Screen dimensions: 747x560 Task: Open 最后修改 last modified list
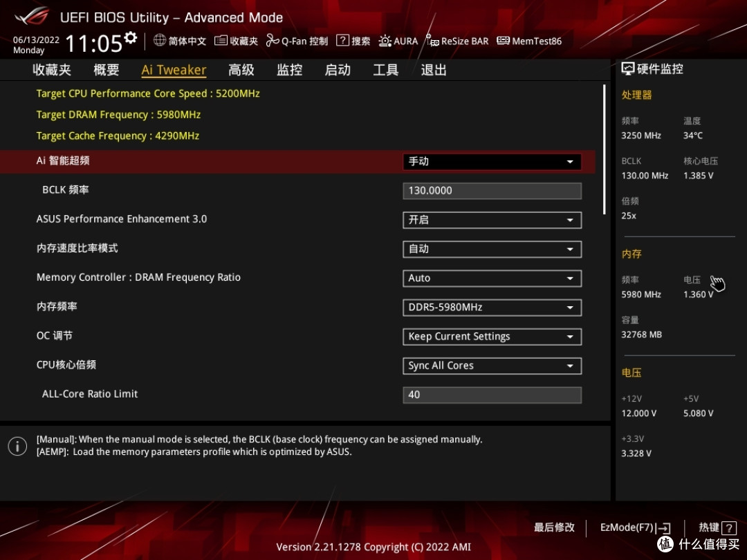[554, 527]
